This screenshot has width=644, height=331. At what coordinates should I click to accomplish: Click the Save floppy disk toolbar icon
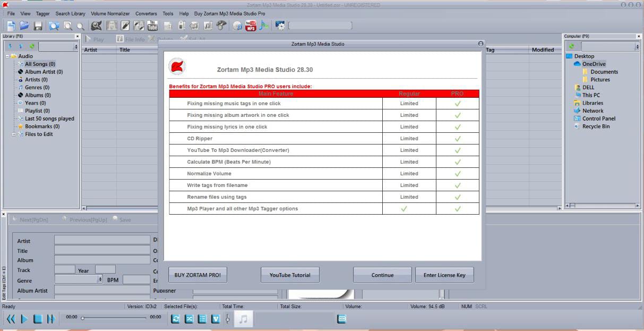[38, 26]
